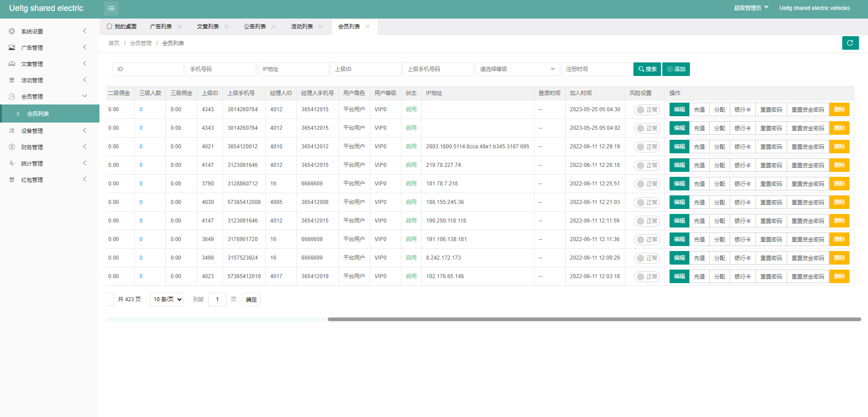The width and height of the screenshot is (868, 417).
Task: Open the 请选择等级 level dropdown
Action: coord(517,69)
